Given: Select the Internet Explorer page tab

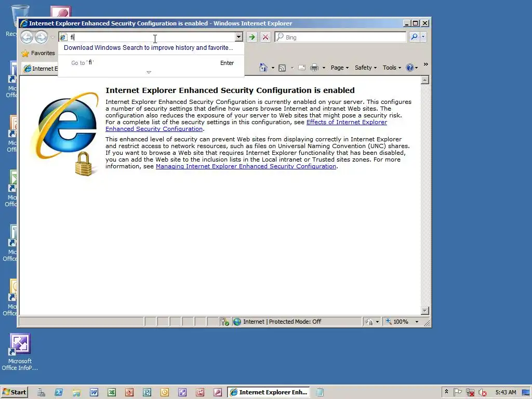Looking at the screenshot, I should pyautogui.click(x=40, y=69).
